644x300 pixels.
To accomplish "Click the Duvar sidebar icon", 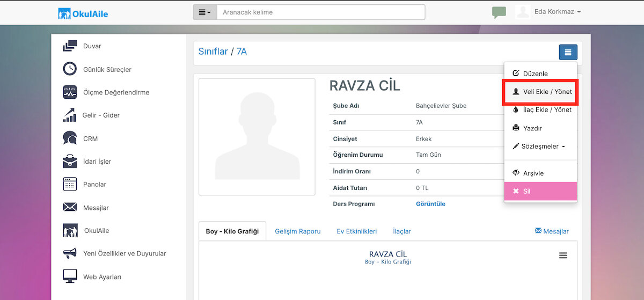I will (x=70, y=46).
